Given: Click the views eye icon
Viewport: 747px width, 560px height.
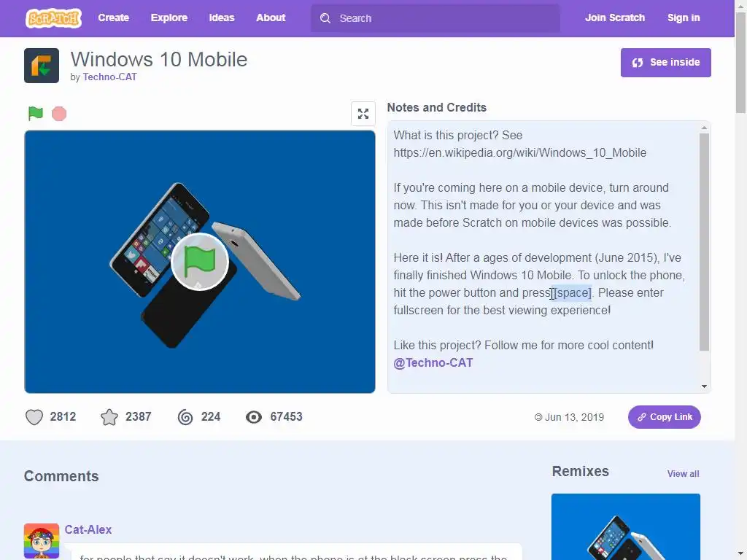Looking at the screenshot, I should [x=253, y=417].
